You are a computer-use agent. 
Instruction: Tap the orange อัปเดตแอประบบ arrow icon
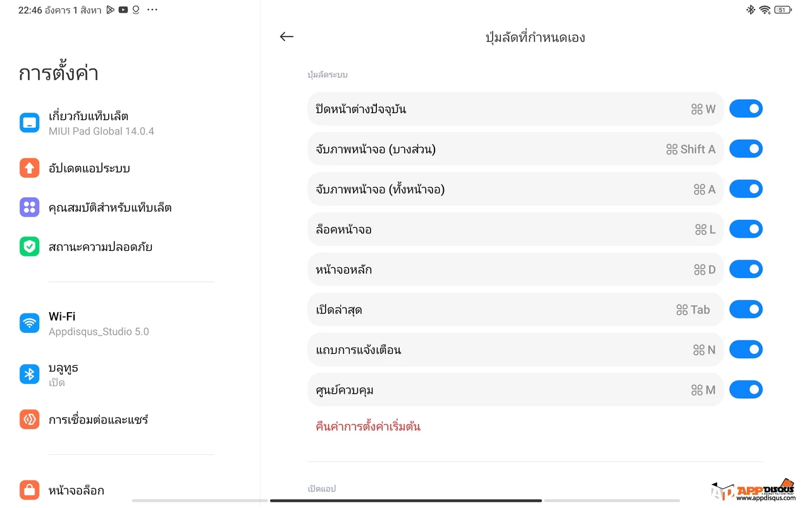[29, 167]
